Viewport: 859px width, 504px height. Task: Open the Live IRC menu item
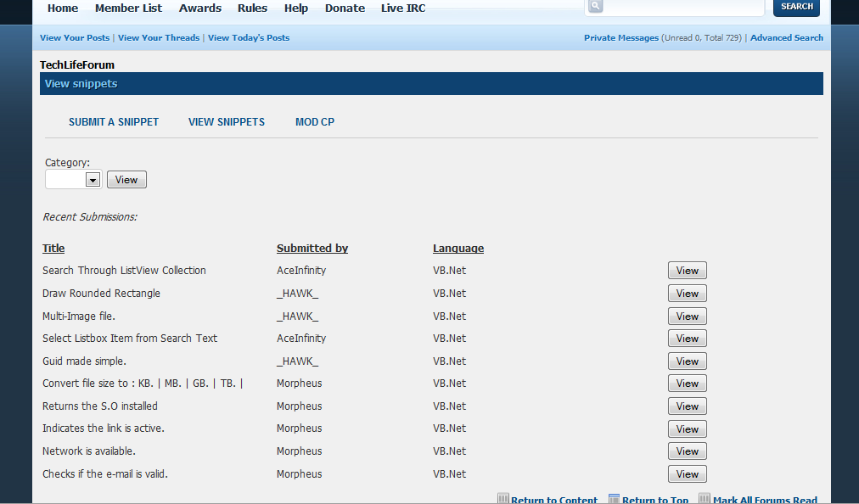pyautogui.click(x=403, y=8)
